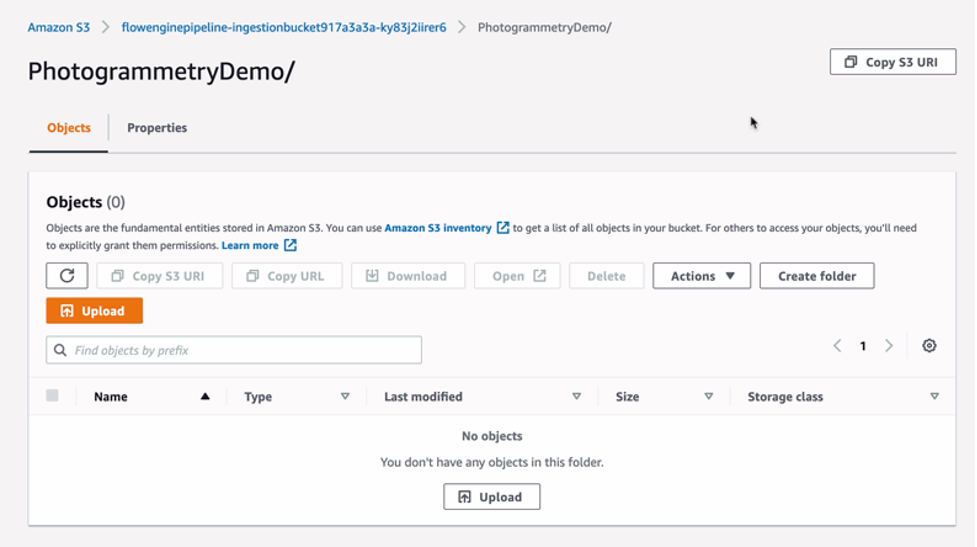Open table preferences gear icon
The width and height of the screenshot is (977, 547).
point(929,346)
